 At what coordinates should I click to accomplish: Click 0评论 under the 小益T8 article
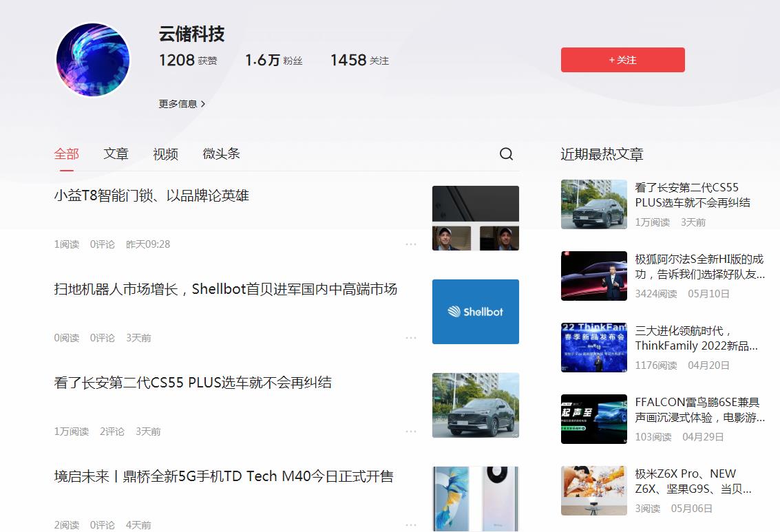pyautogui.click(x=102, y=244)
